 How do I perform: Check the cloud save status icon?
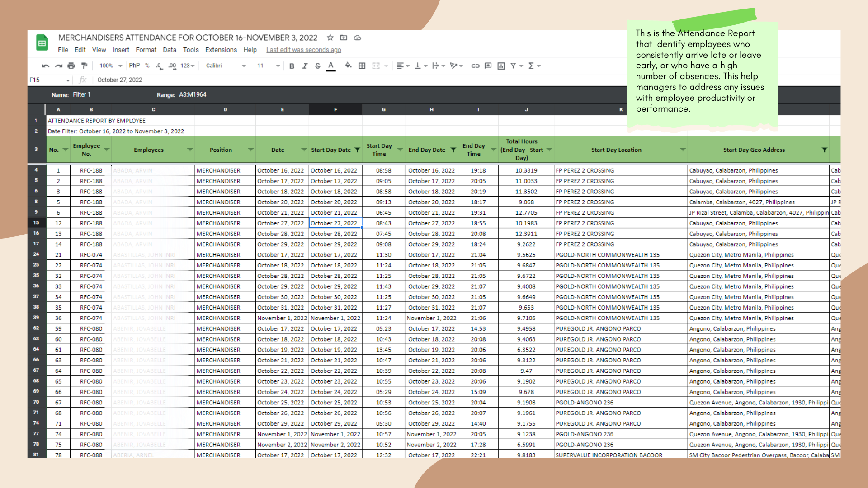click(357, 38)
